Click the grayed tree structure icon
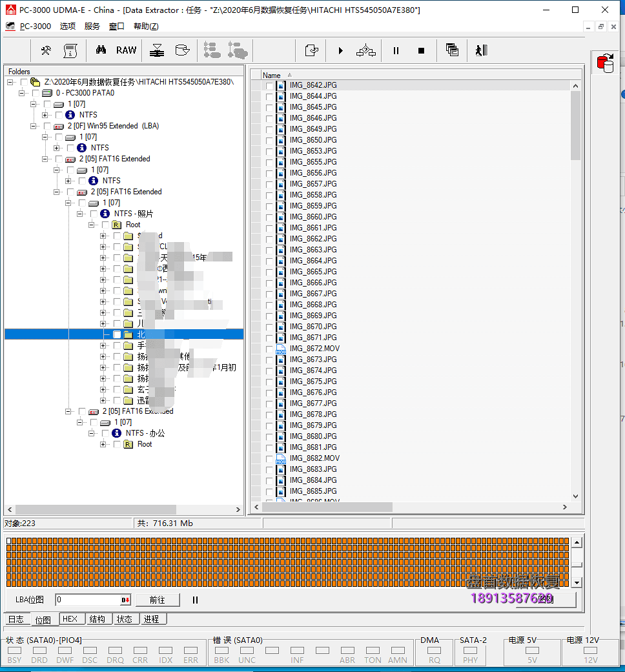 pos(212,50)
